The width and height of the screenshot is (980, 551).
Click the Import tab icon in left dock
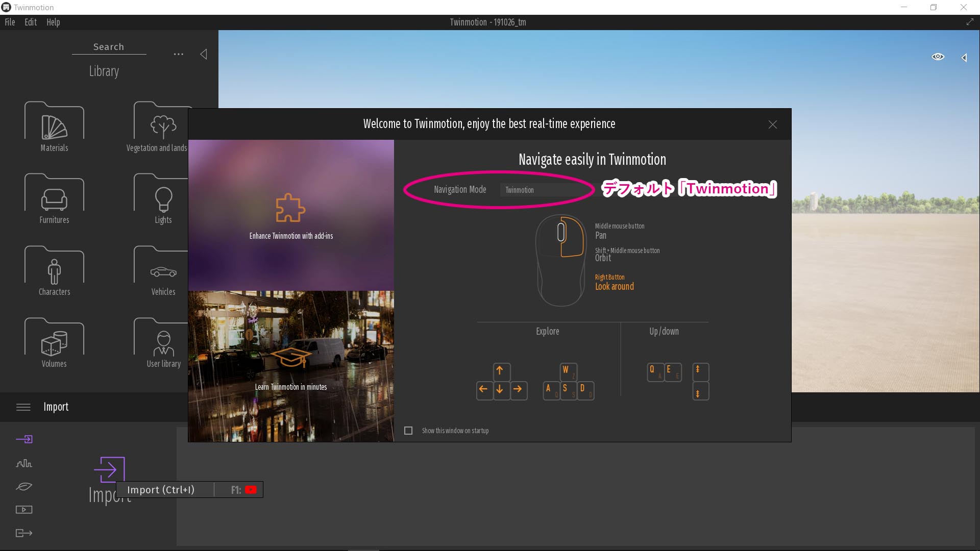[x=24, y=439]
